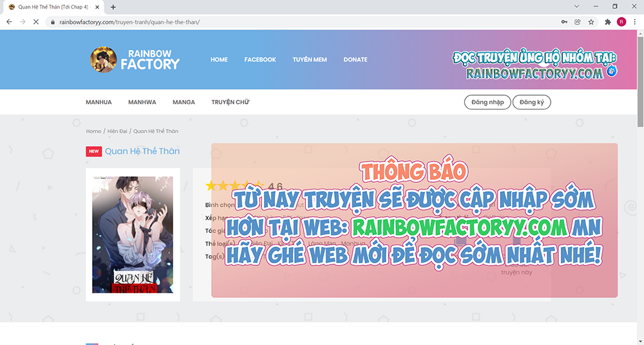
Task: Click the Rainbow Factory logo
Action: point(135,59)
